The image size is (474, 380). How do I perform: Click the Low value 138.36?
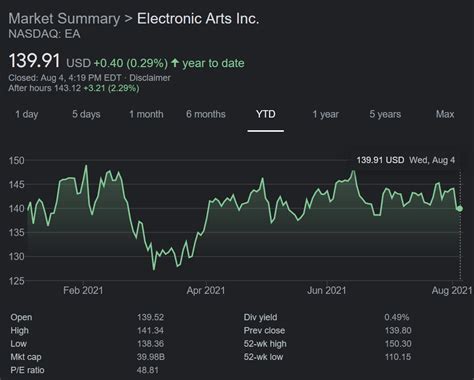[150, 344]
